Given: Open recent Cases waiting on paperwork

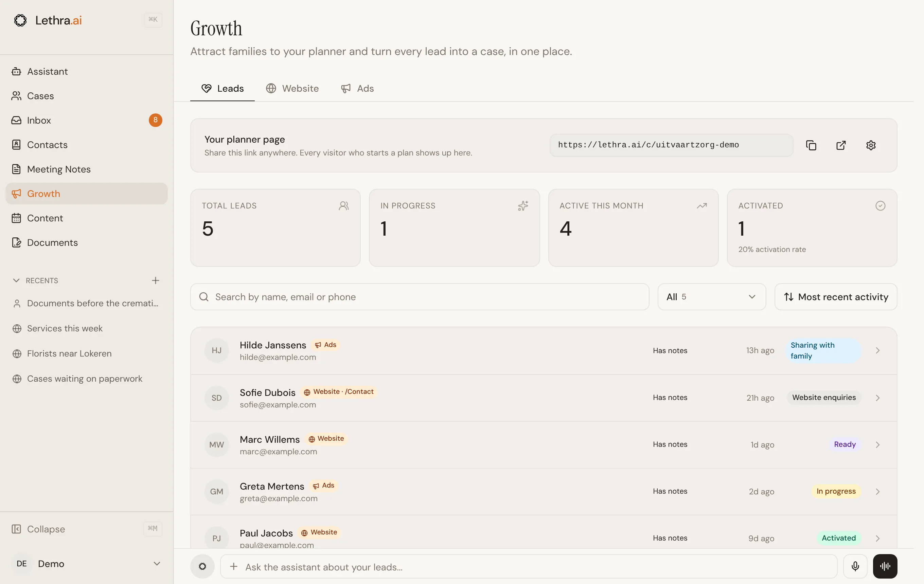Looking at the screenshot, I should [x=86, y=379].
